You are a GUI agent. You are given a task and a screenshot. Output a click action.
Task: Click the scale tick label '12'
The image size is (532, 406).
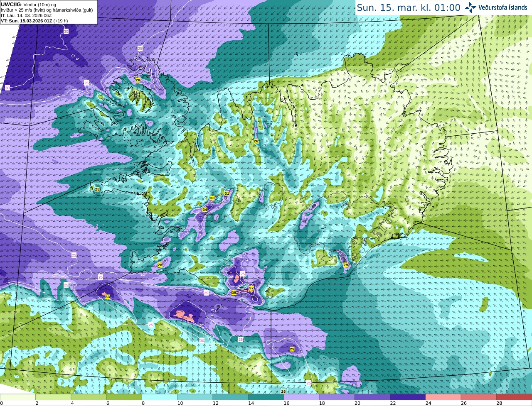[216, 403]
